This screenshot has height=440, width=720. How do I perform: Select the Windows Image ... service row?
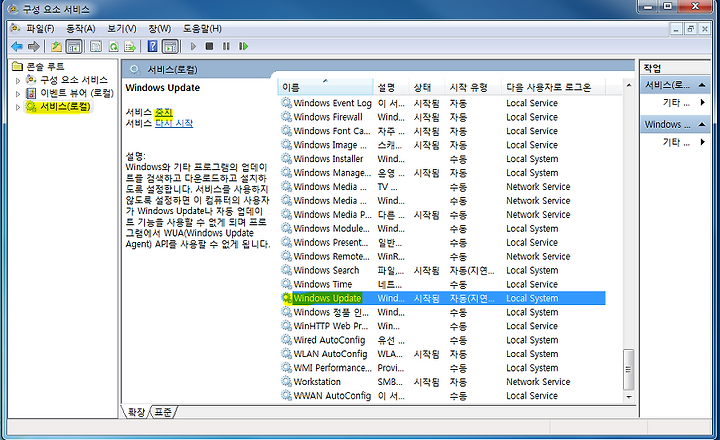(x=443, y=145)
